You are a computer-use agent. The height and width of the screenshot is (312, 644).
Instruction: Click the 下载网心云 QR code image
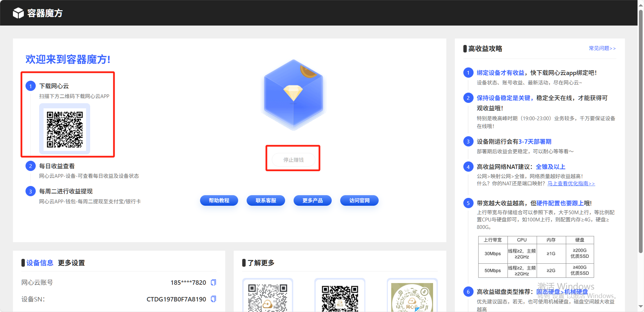(x=65, y=129)
